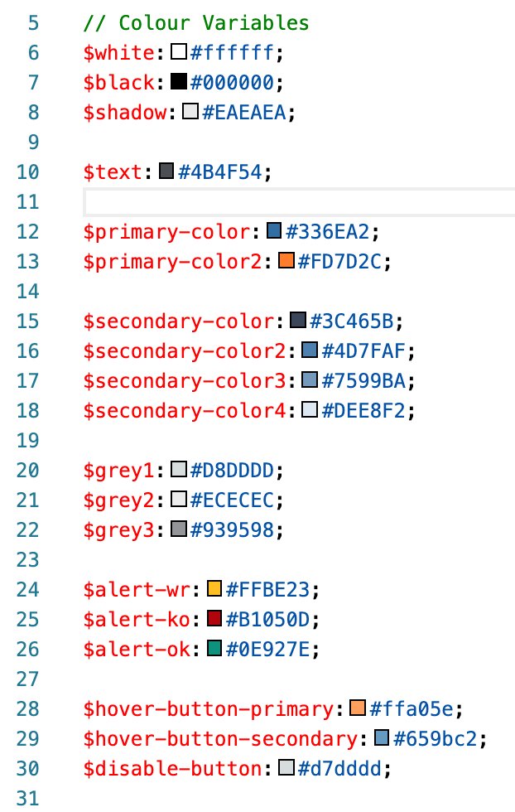Click the $grey3 #939598 swatch
This screenshot has height=812, width=515.
pos(179,529)
